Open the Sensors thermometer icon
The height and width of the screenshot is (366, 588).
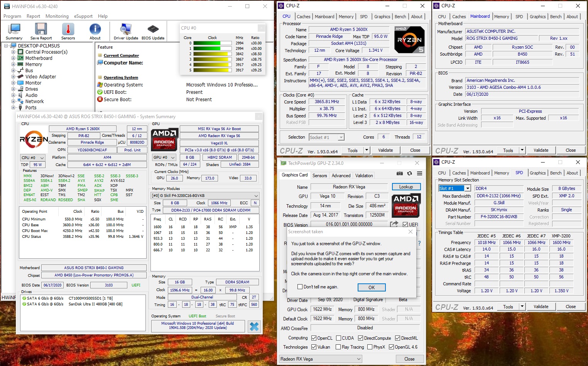click(68, 31)
